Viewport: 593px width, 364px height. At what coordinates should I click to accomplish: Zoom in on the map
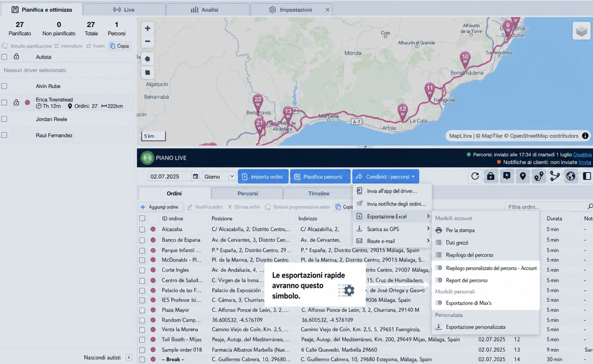(x=148, y=28)
